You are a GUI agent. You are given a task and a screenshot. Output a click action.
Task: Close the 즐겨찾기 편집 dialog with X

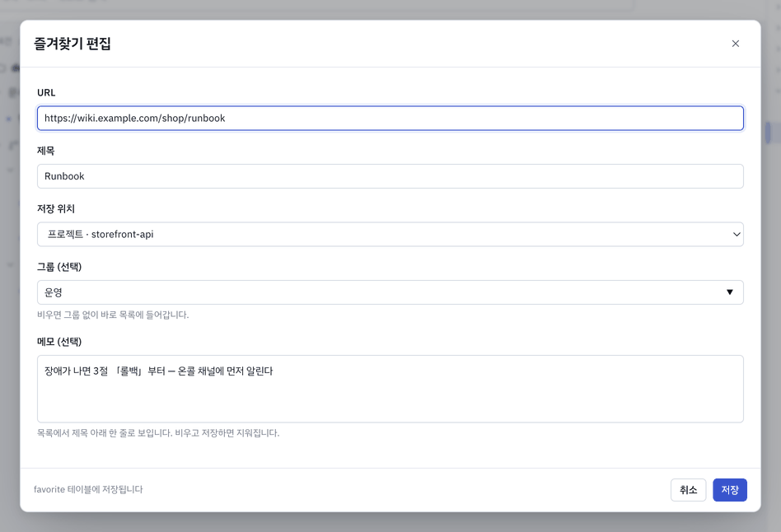click(735, 44)
